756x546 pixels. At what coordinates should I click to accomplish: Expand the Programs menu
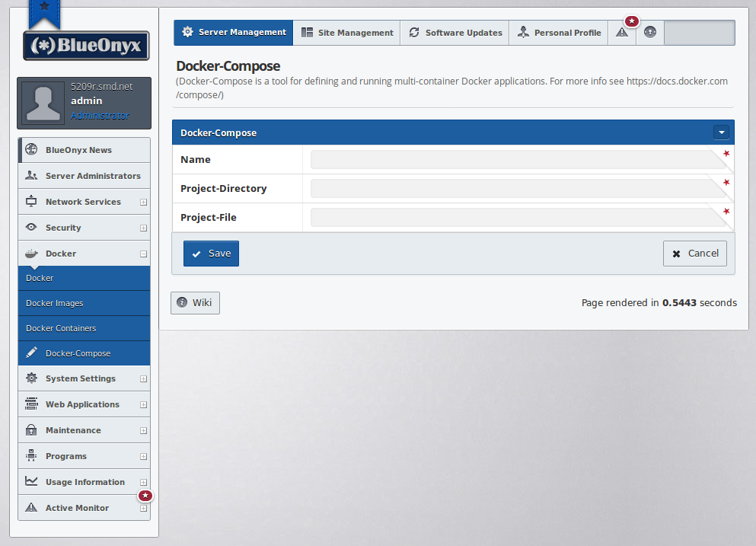tap(143, 457)
